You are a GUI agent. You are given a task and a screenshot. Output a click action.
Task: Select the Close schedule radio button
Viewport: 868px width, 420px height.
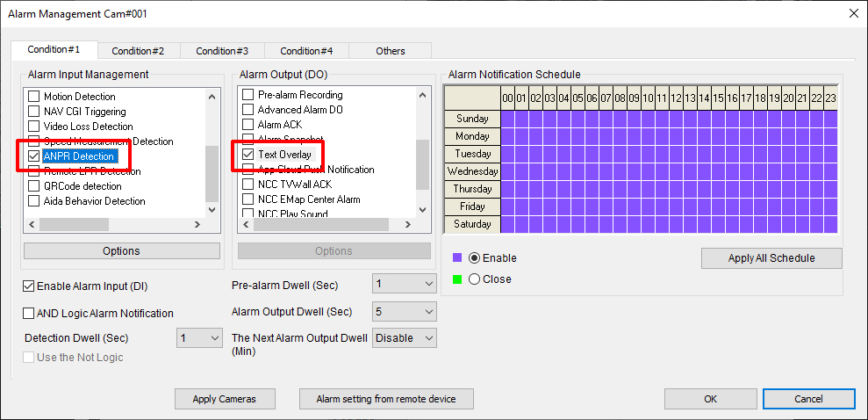pos(475,279)
